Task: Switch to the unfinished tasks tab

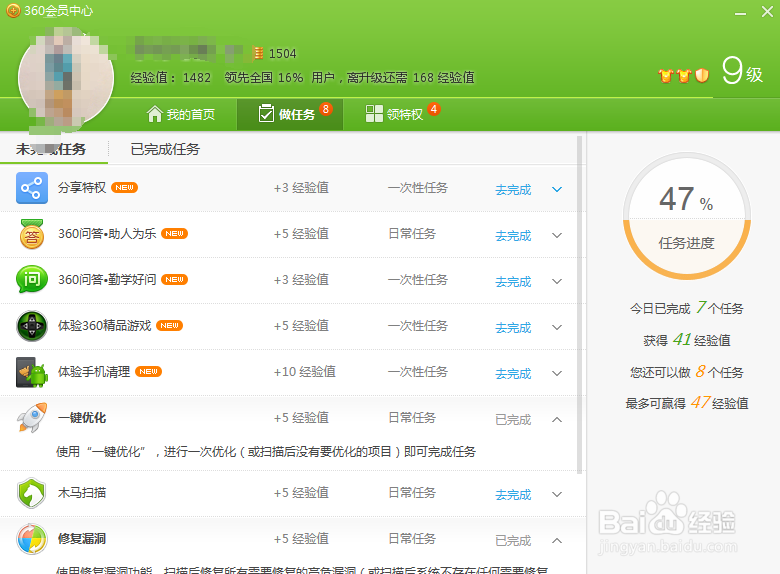Action: 51,149
